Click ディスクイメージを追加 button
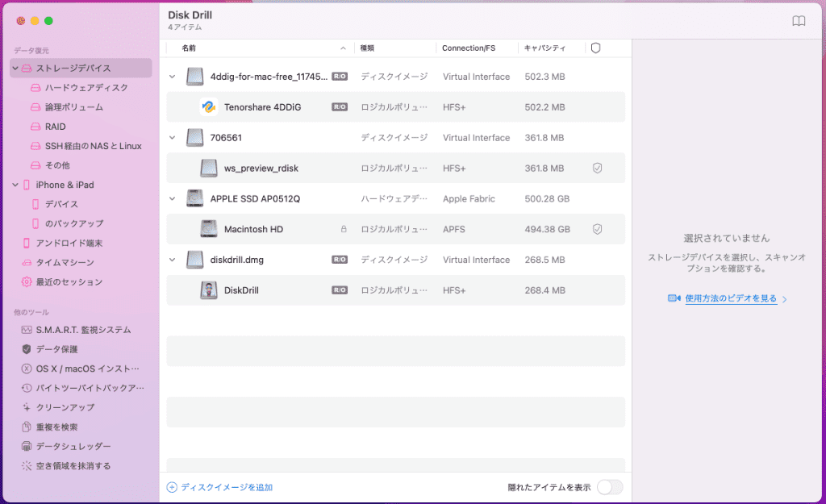This screenshot has width=826, height=504. (x=219, y=487)
